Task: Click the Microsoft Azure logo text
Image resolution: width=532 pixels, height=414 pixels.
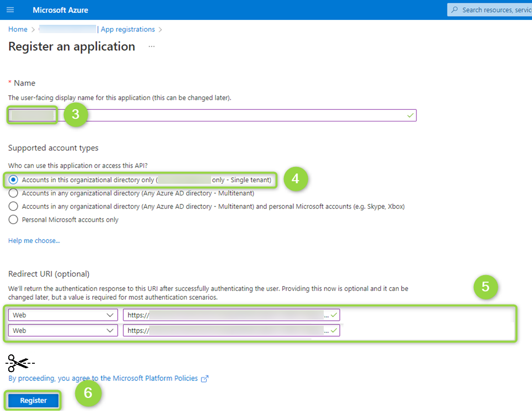Action: [60, 10]
